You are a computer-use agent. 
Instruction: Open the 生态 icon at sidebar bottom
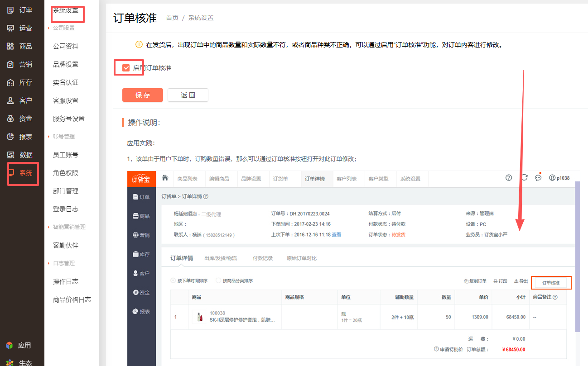pos(10,362)
